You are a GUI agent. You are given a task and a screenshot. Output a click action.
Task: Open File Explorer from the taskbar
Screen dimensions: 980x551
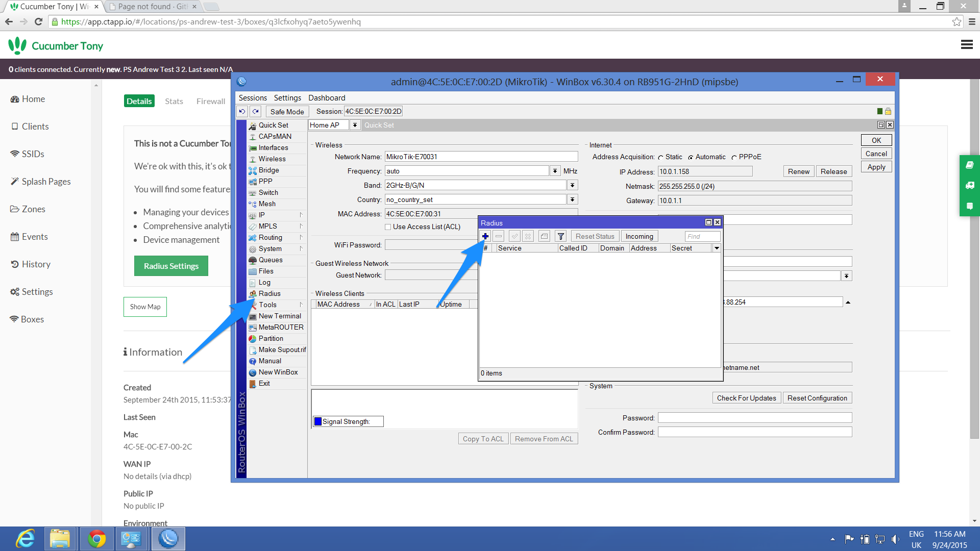[x=60, y=539]
